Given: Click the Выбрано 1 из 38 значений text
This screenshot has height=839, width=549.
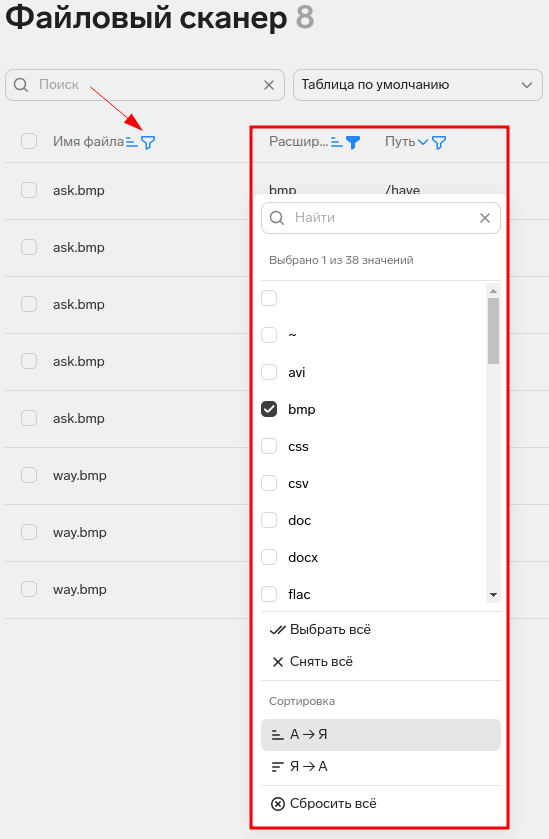Looking at the screenshot, I should [341, 260].
